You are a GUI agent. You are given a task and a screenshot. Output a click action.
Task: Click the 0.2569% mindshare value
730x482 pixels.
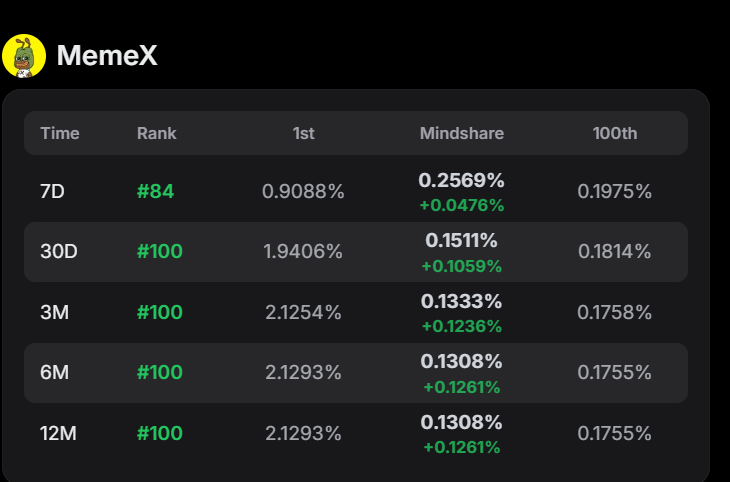coord(461,180)
